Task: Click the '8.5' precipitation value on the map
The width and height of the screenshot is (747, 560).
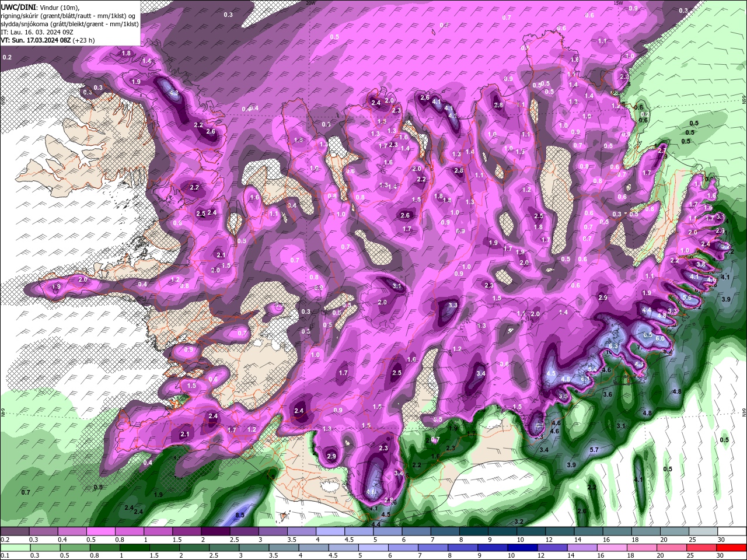Action: [x=240, y=515]
